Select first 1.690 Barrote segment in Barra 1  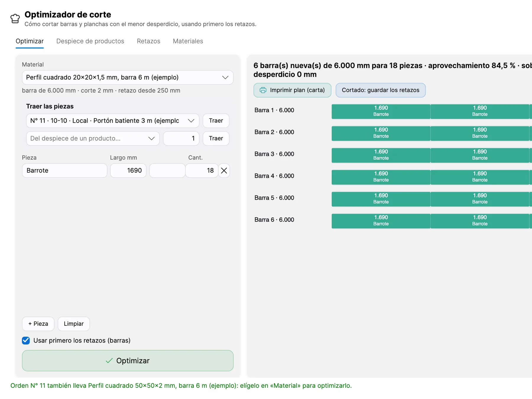tap(381, 111)
